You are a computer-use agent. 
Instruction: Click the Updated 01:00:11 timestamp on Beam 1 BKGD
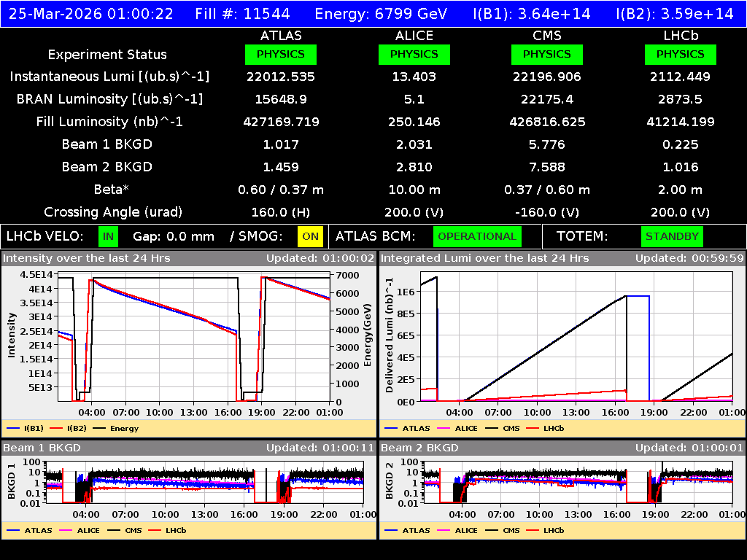coord(322,448)
